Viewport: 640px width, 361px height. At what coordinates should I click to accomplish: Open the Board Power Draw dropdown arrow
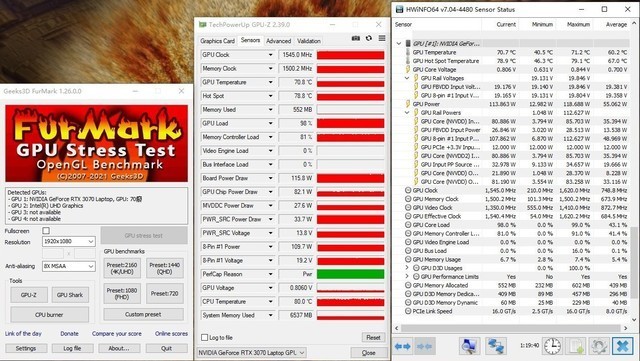click(270, 178)
